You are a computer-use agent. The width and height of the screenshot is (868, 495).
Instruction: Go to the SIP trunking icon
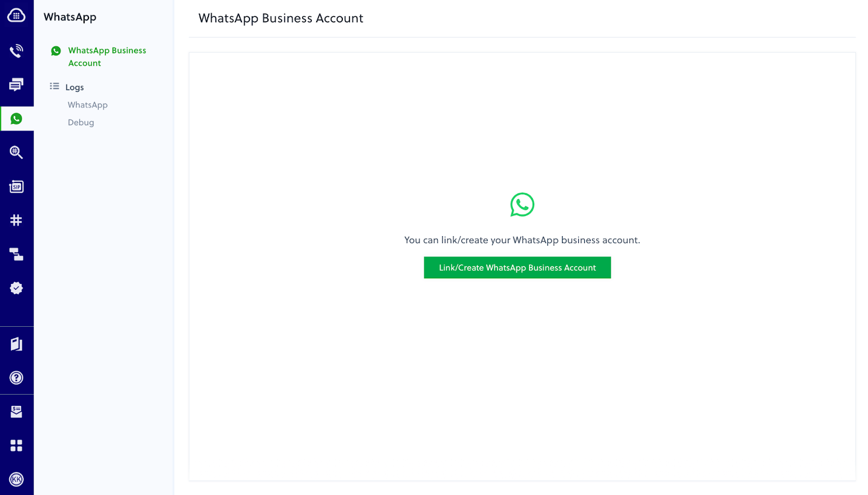point(16,187)
